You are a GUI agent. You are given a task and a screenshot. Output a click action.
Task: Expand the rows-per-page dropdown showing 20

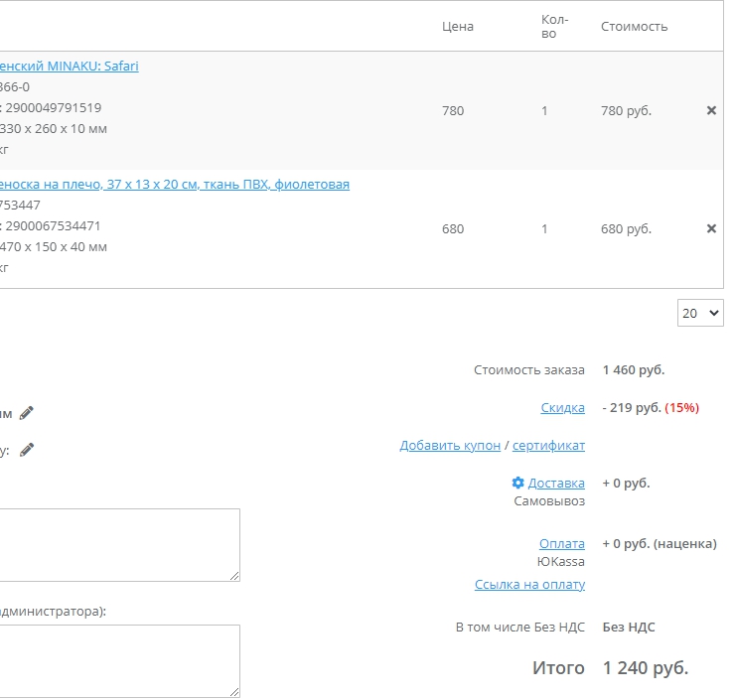tap(700, 313)
